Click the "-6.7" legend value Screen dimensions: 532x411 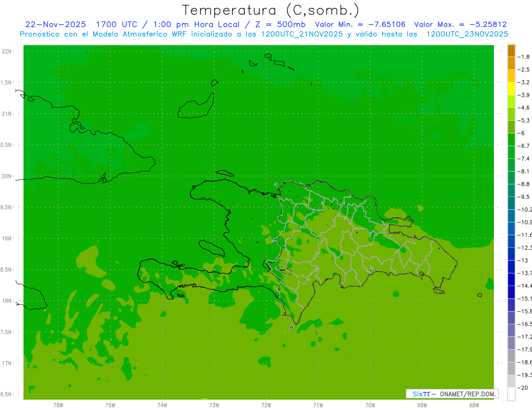524,146
